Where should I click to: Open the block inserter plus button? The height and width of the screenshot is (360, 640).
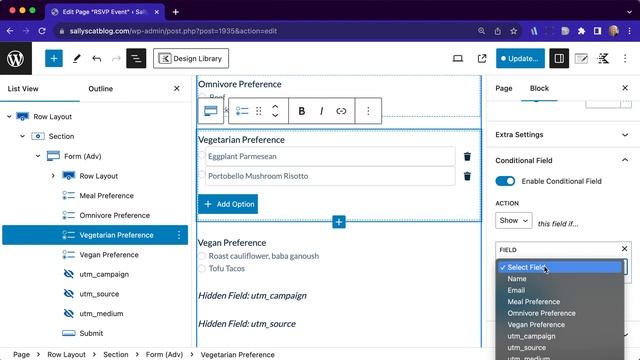(54, 58)
